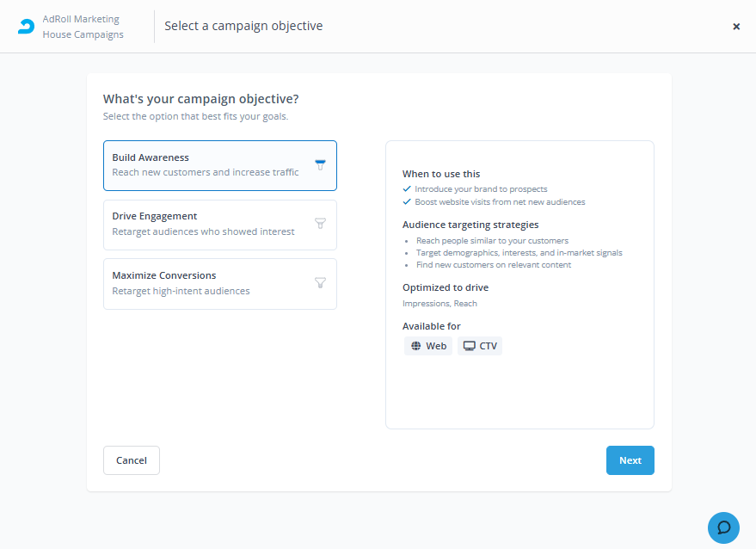Click the monitor icon next to CTV
Screen dimensions: 756x549
(469, 346)
